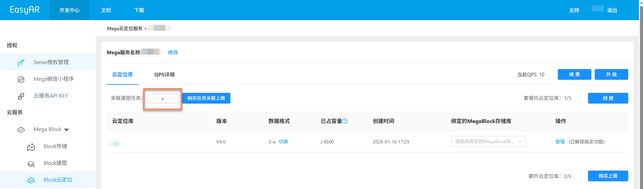Viewport: 644px width, 189px height.
Task: Click the Sense授权管理 key icon
Action: pos(21,62)
